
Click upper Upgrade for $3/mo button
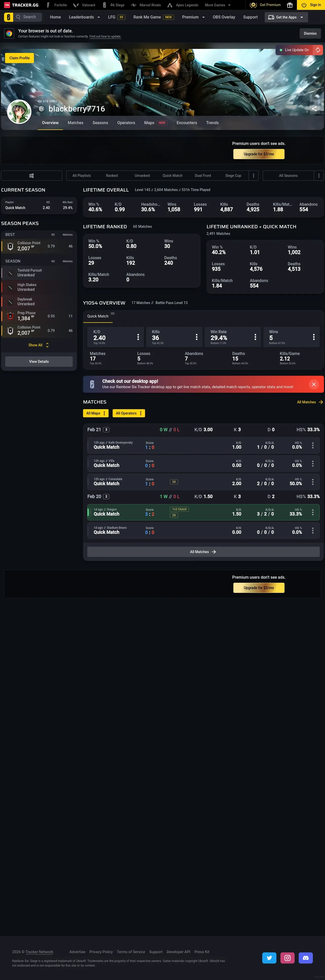coord(259,154)
